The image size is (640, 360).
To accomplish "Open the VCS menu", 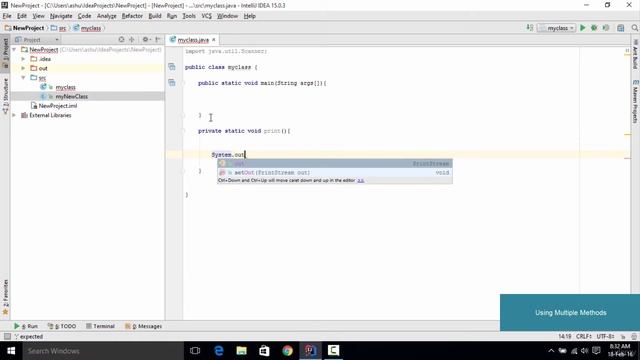I will point(207,16).
